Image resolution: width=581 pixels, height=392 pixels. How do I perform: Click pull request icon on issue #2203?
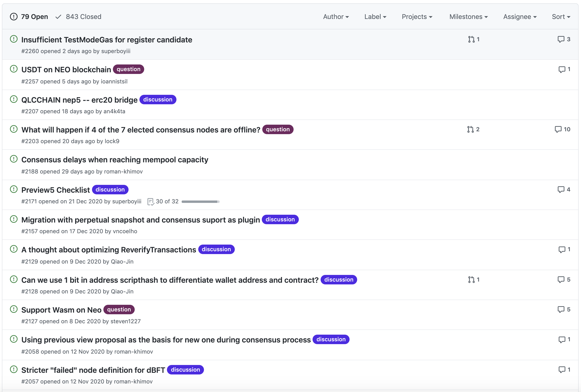tap(470, 129)
